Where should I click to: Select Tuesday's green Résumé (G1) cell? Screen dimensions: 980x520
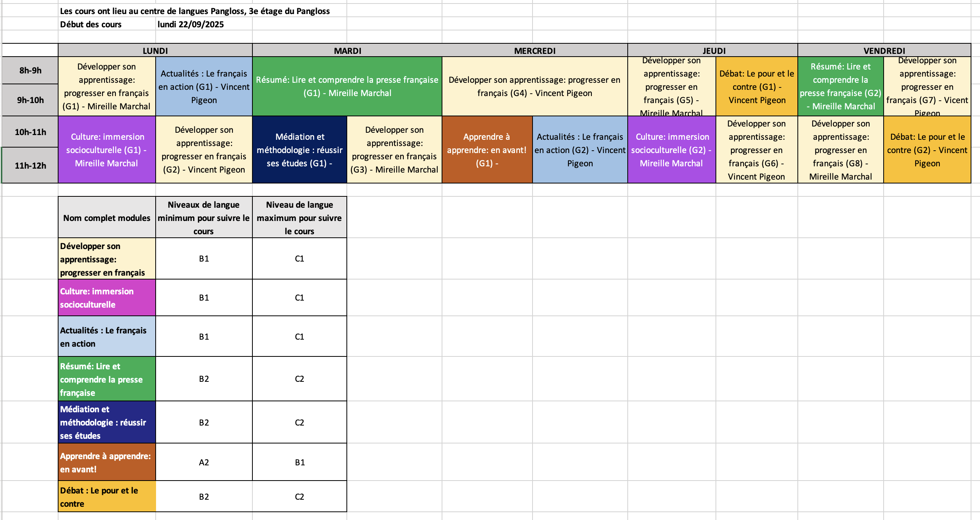(x=347, y=86)
